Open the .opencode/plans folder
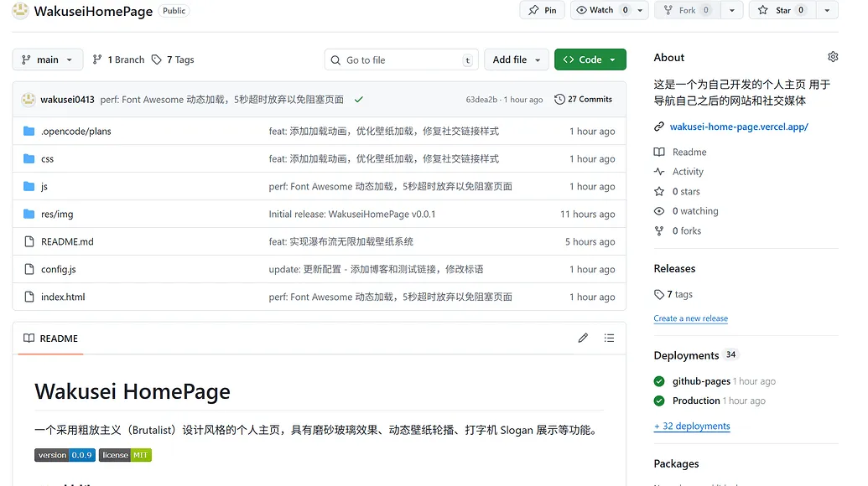 pos(75,131)
